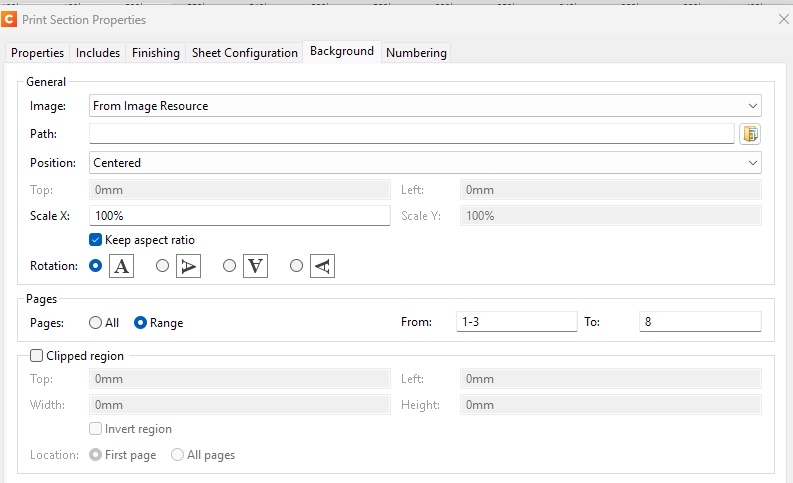
Task: Click the From page range field
Action: (515, 322)
